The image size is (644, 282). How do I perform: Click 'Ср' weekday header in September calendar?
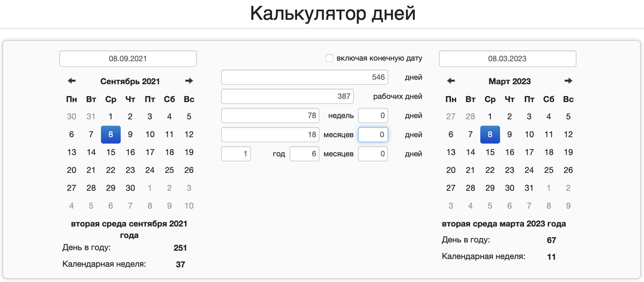[x=111, y=99]
